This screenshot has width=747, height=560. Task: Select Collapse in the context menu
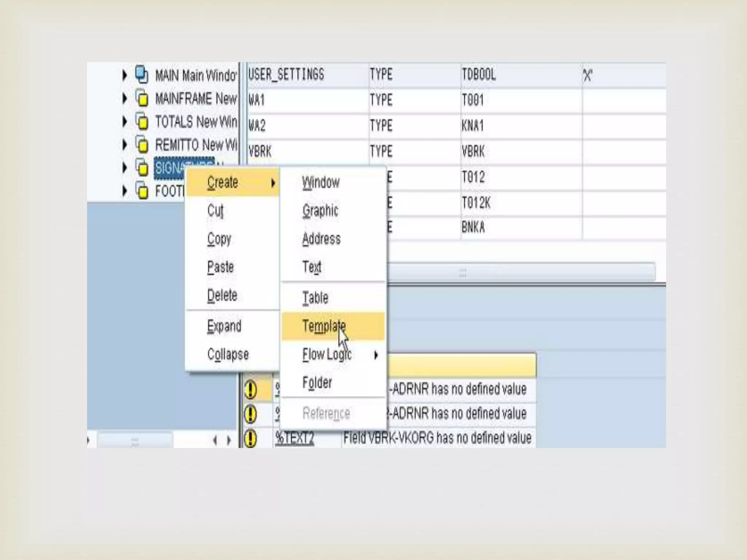click(228, 354)
